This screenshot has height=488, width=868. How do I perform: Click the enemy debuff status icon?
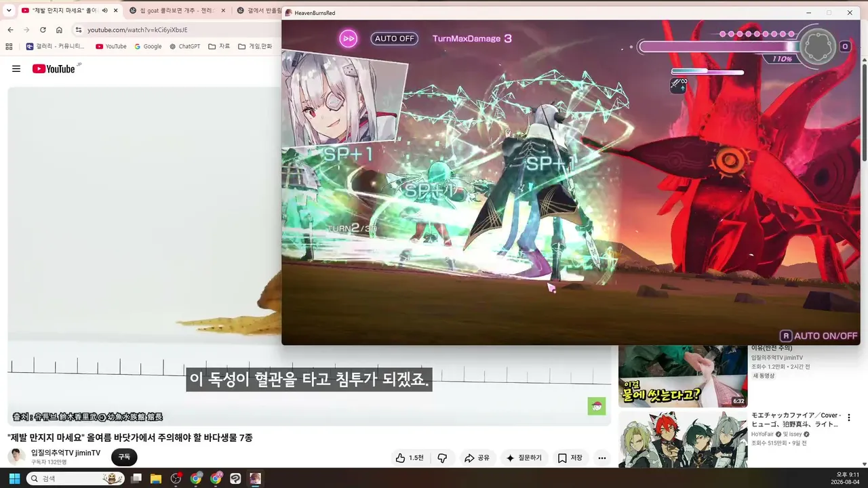[678, 85]
